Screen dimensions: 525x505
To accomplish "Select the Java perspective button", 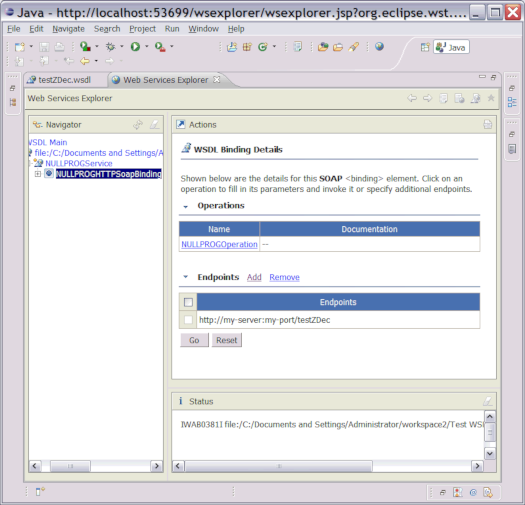I will pyautogui.click(x=451, y=47).
